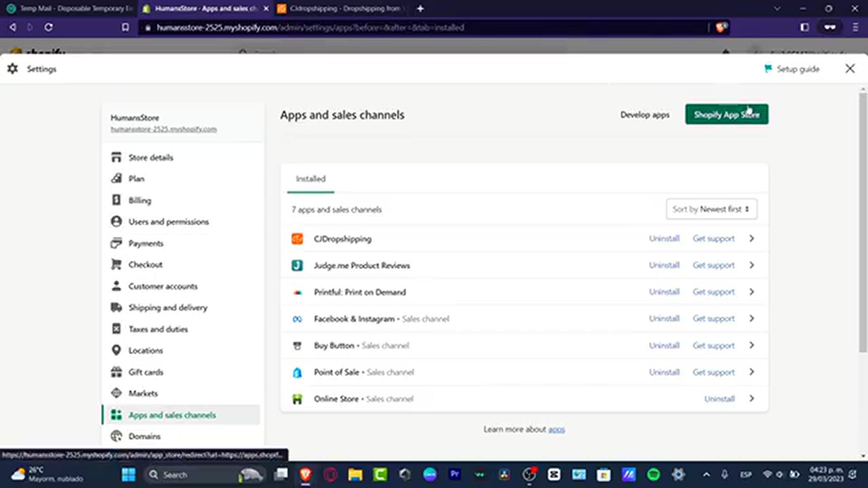Click the Buy Button channel icon
Image resolution: width=868 pixels, height=488 pixels.
pos(297,346)
